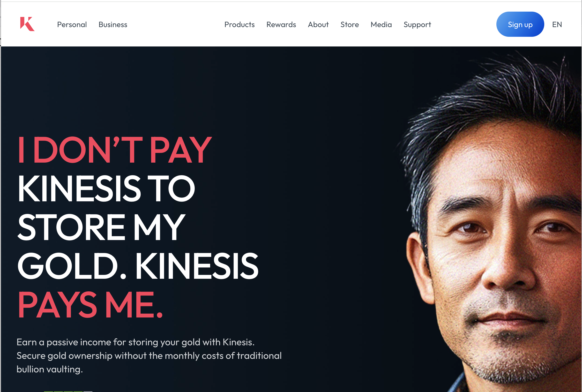Click the "KINESIS TO" headline line
Viewport: 582px width, 392px height.
point(106,188)
